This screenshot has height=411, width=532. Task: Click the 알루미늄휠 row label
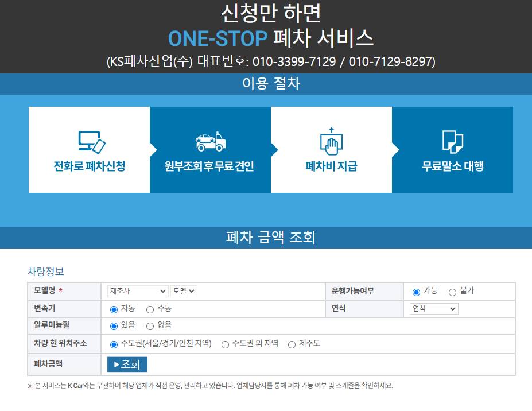(52, 325)
